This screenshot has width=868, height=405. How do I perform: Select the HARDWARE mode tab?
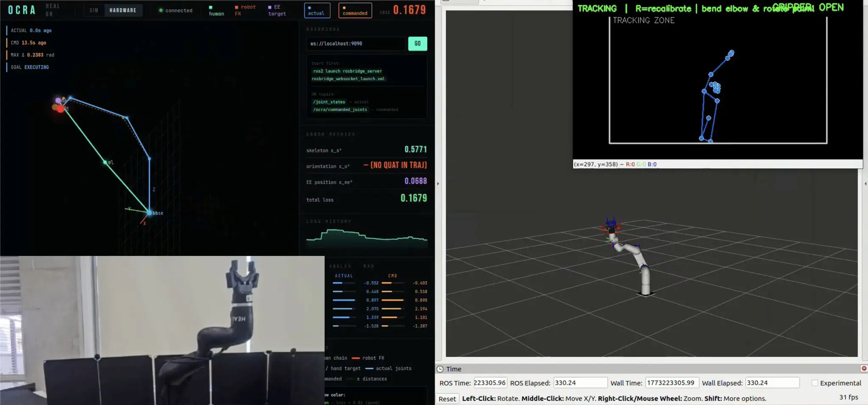tap(123, 10)
